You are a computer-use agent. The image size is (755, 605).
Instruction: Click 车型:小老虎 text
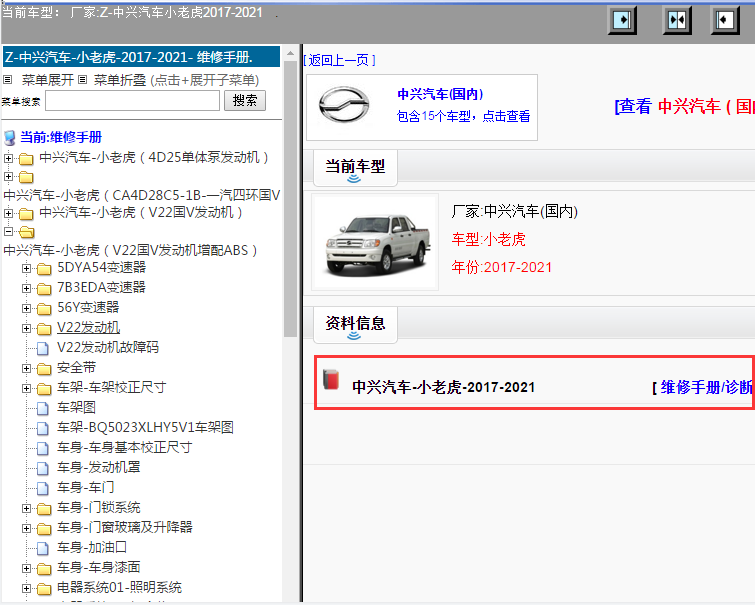[488, 239]
